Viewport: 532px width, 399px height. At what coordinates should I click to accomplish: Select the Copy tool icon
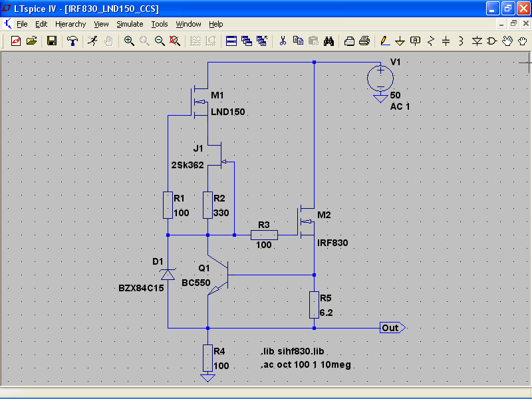pos(298,41)
